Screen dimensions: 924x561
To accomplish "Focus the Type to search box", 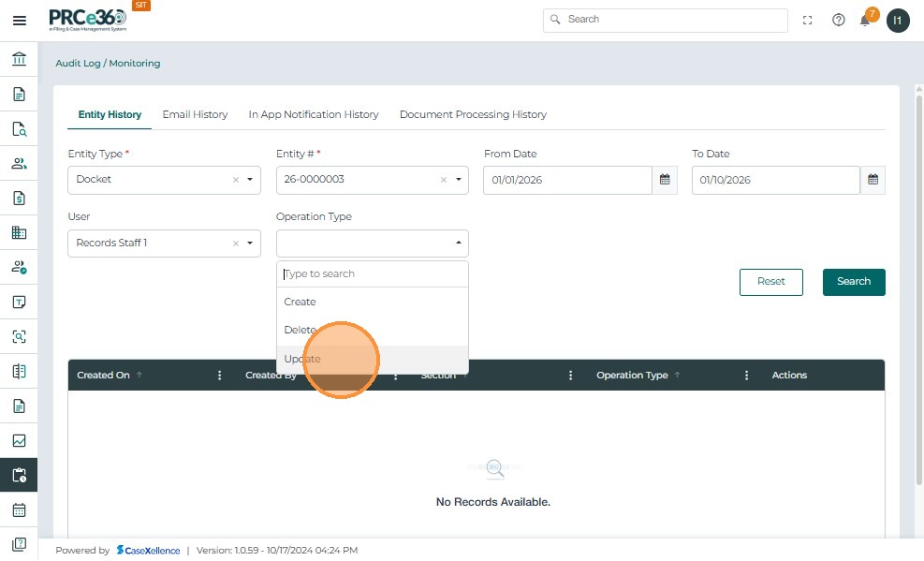I will point(373,274).
